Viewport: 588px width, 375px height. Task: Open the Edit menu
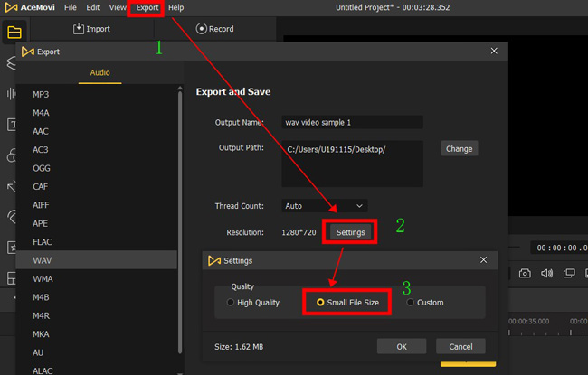pyautogui.click(x=92, y=7)
